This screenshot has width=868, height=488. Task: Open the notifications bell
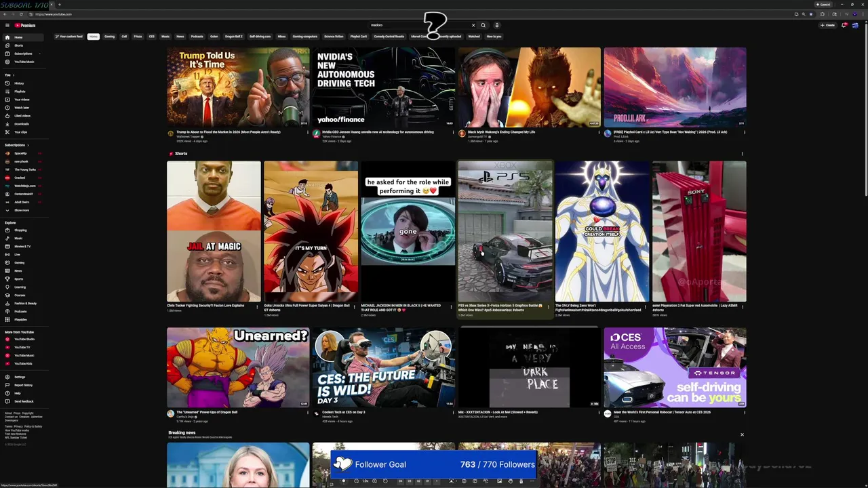coord(844,25)
